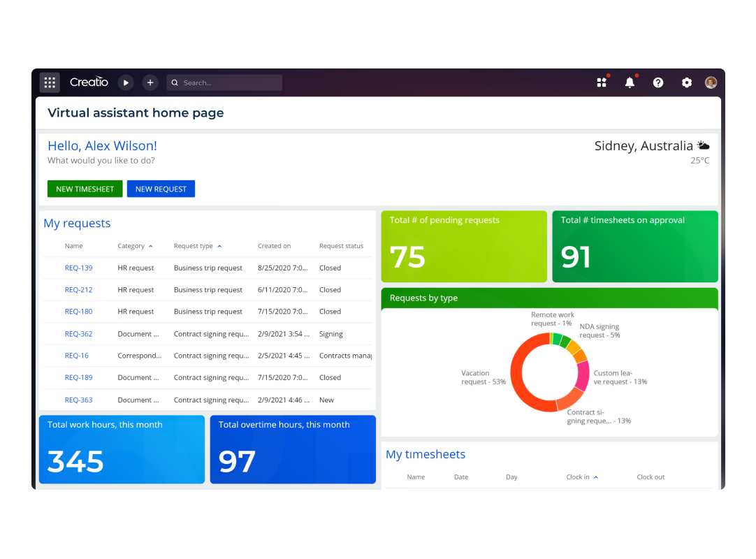Viewport: 756px width, 559px height.
Task: Open the app launcher grid menu
Action: [x=50, y=82]
